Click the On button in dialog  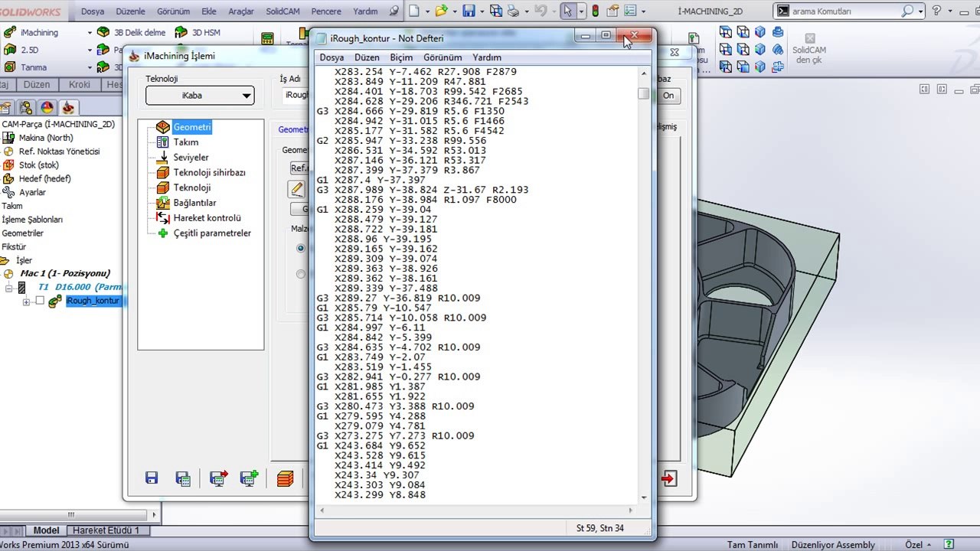(668, 96)
